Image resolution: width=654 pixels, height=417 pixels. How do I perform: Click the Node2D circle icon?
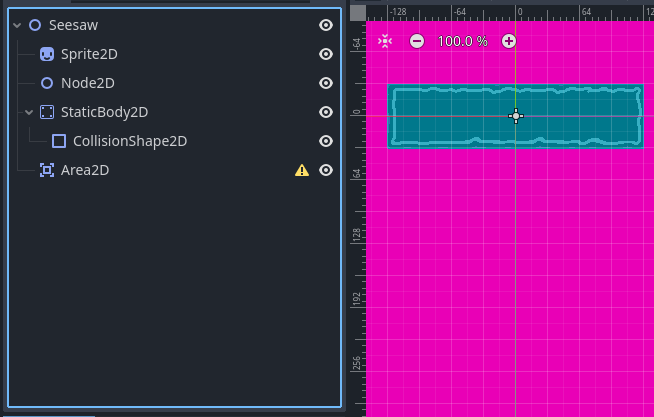click(x=47, y=83)
